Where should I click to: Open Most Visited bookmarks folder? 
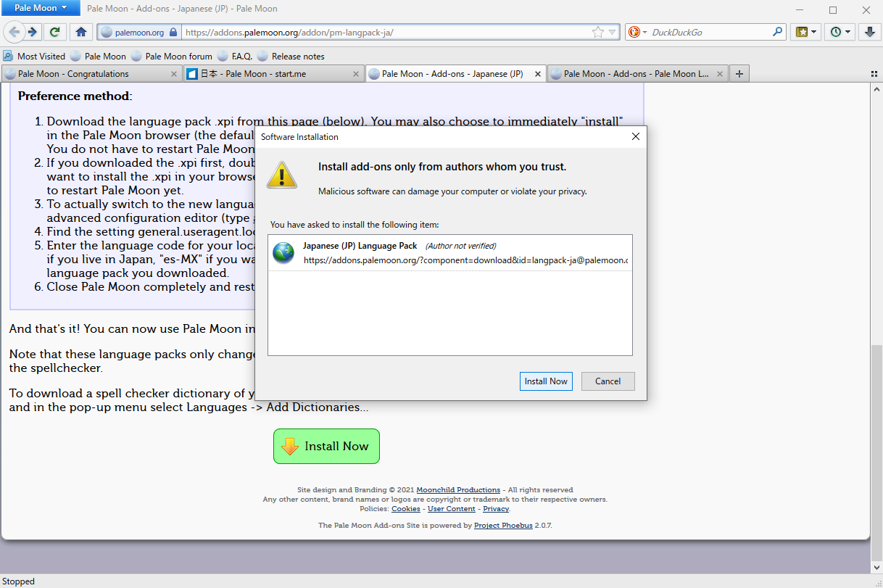pos(34,56)
